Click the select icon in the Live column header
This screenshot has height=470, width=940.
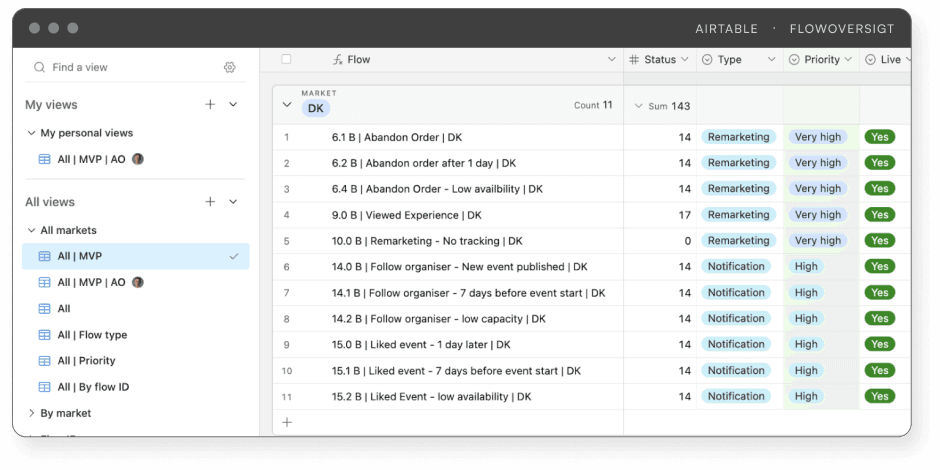pos(870,59)
